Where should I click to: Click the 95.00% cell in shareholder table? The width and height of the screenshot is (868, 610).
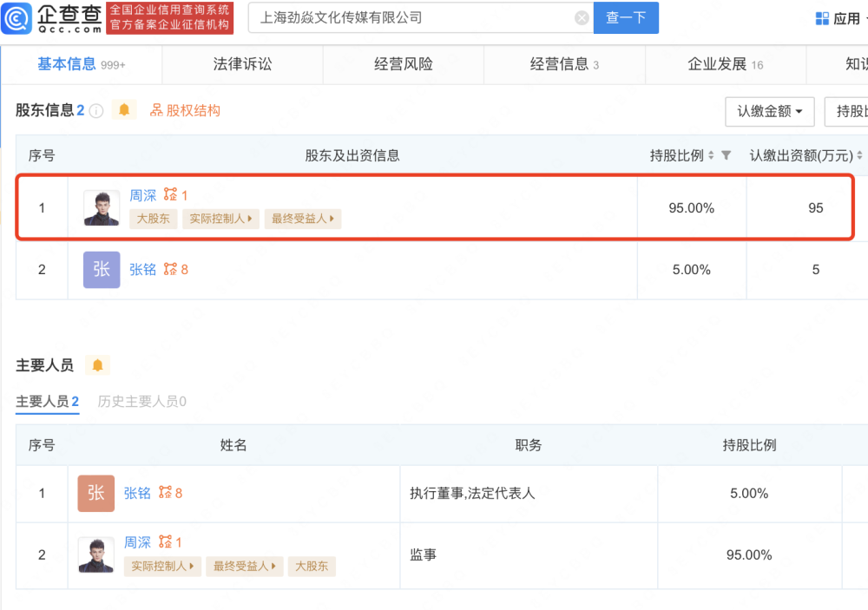[x=692, y=208]
